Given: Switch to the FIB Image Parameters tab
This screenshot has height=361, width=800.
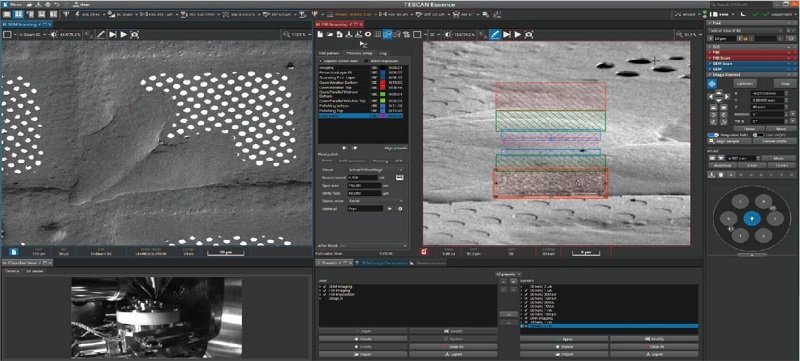Looking at the screenshot, I should tap(382, 263).
